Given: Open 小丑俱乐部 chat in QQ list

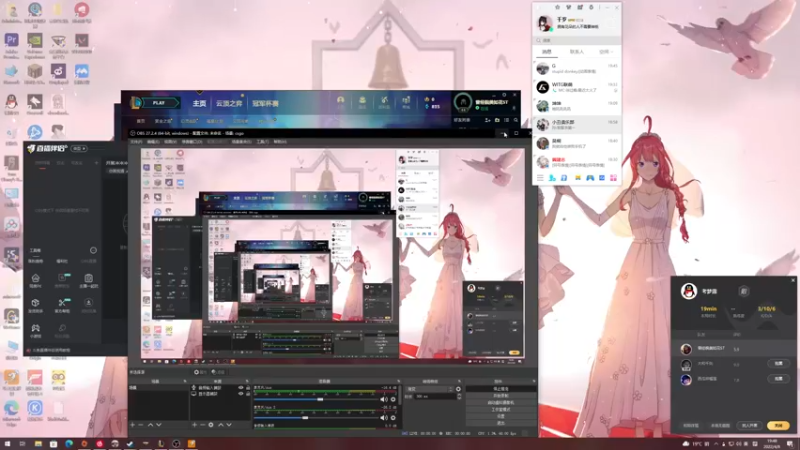Looking at the screenshot, I should tap(577, 124).
